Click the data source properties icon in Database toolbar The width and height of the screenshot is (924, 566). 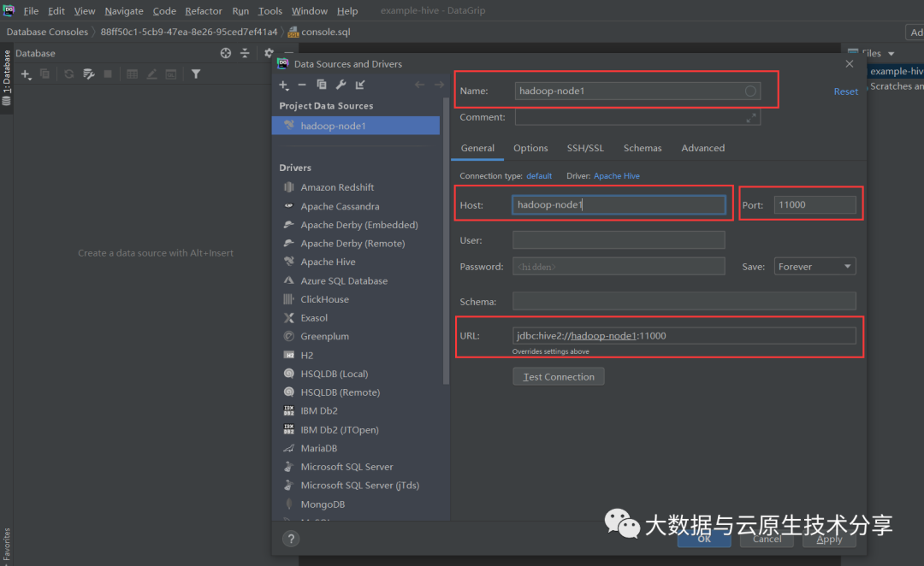pyautogui.click(x=88, y=74)
